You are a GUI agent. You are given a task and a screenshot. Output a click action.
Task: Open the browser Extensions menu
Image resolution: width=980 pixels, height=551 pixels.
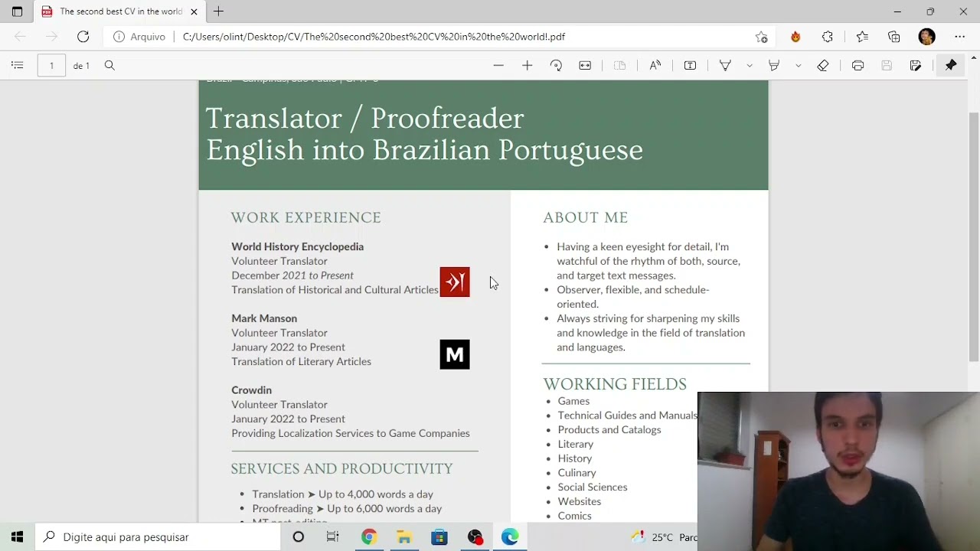coord(828,37)
